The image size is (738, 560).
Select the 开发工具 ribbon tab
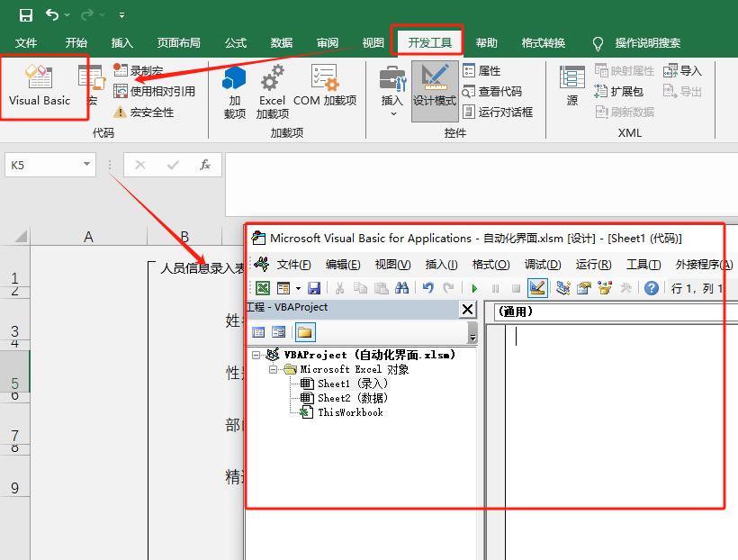[429, 43]
